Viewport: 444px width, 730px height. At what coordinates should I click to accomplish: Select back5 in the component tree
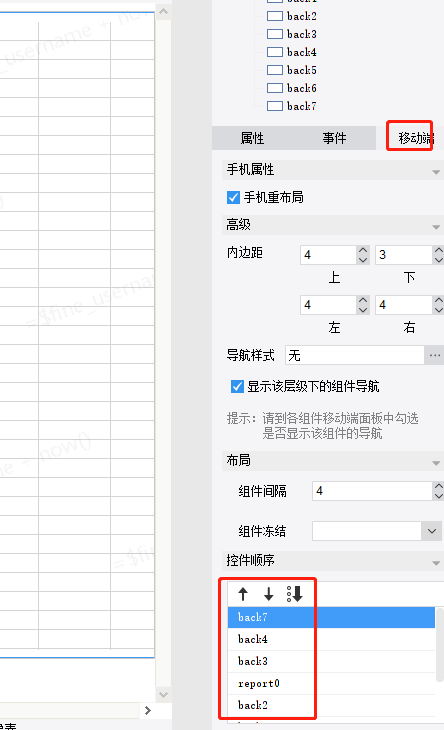(302, 70)
